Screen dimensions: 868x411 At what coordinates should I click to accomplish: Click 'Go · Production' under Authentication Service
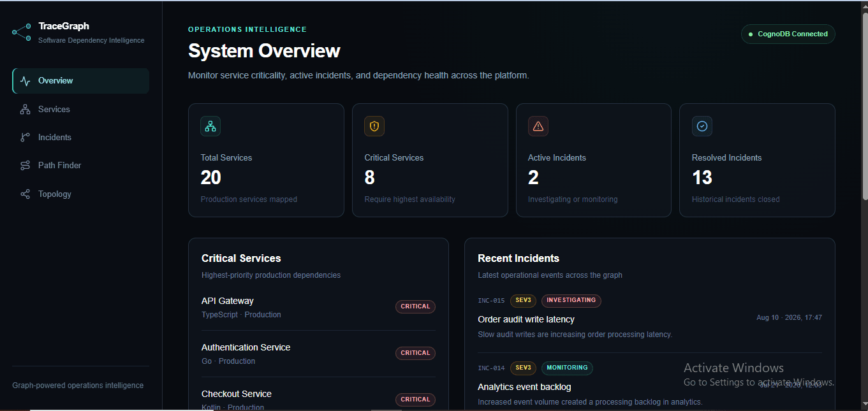coord(228,361)
